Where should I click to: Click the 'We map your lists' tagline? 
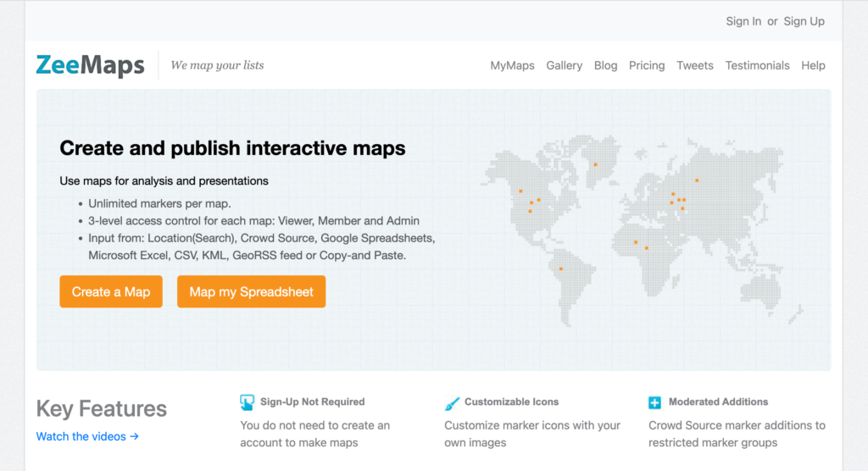pos(217,65)
